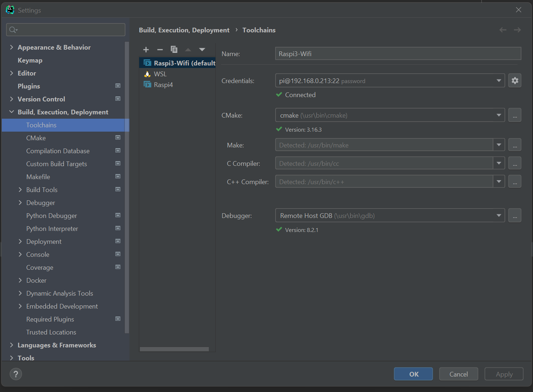The image size is (533, 392).
Task: Click project-level icon beside Deployment
Action: tap(118, 241)
